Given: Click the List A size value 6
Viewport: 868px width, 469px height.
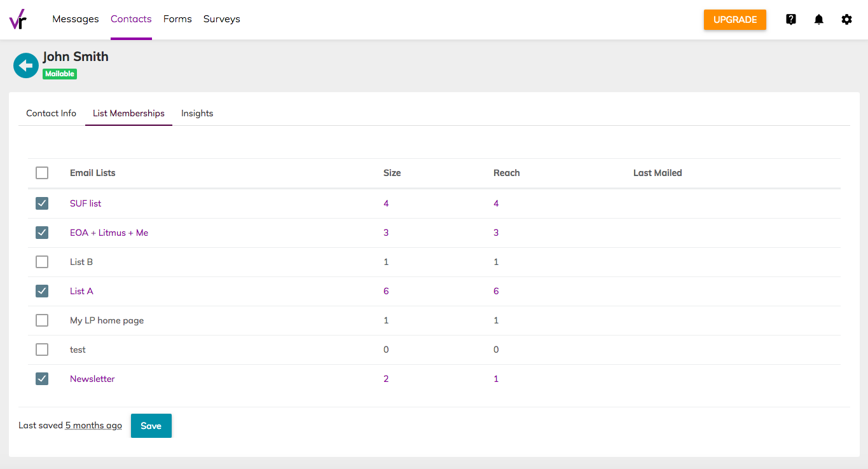Looking at the screenshot, I should 386,291.
